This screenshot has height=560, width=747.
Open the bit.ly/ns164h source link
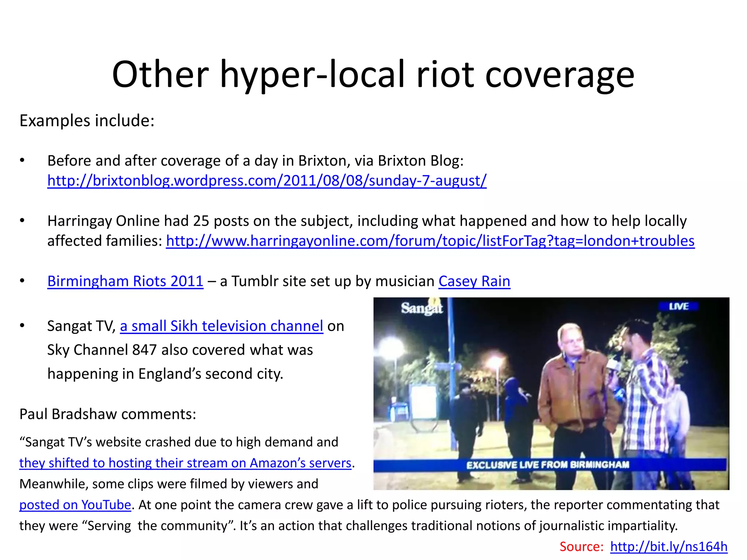669,547
